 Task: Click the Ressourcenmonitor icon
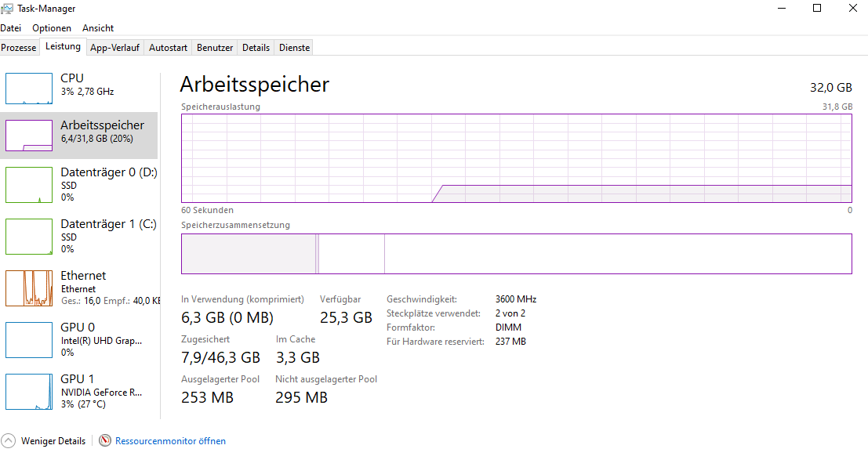pos(105,440)
